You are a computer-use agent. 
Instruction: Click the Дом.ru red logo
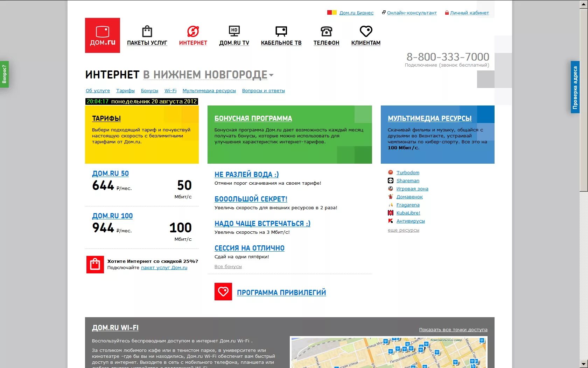coord(103,35)
